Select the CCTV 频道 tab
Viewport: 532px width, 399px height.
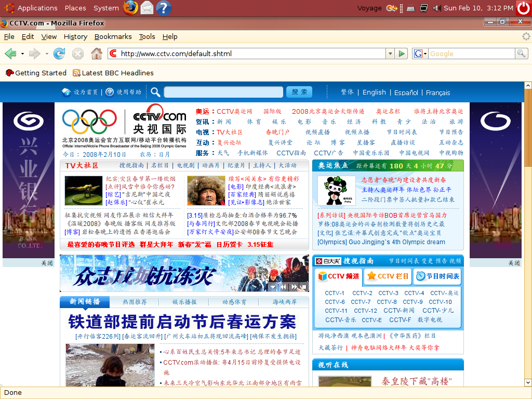pyautogui.click(x=339, y=276)
